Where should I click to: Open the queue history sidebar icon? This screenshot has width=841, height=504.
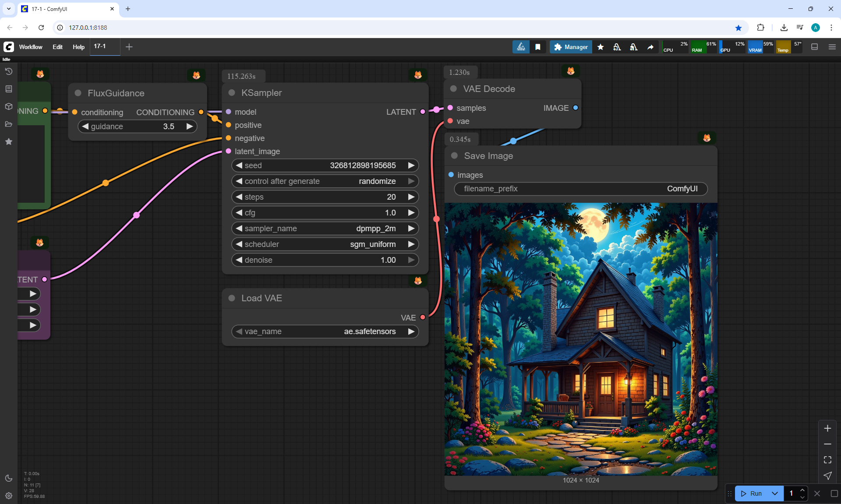(9, 71)
